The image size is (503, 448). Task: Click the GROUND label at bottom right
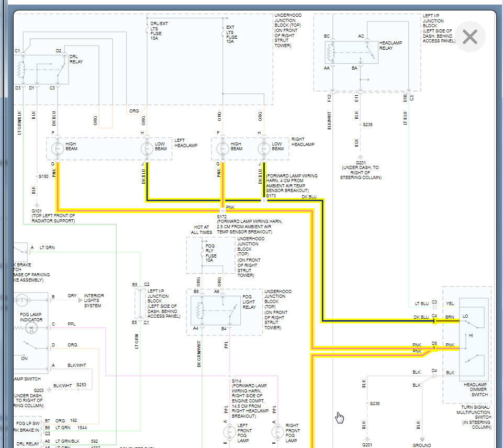(421, 445)
